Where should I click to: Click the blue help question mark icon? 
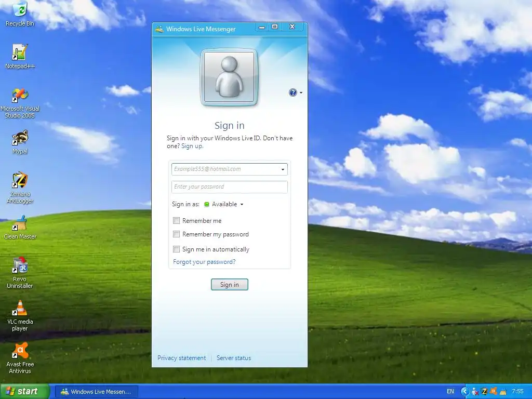pos(293,92)
